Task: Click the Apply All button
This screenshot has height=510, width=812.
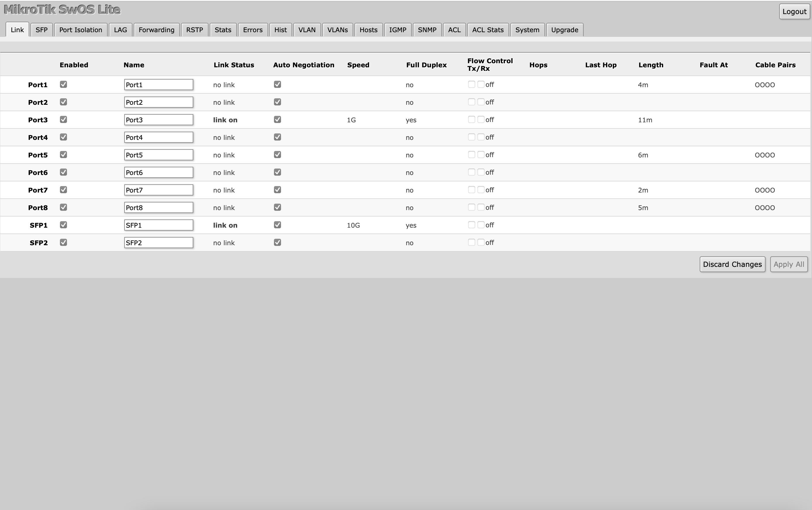Action: click(789, 264)
